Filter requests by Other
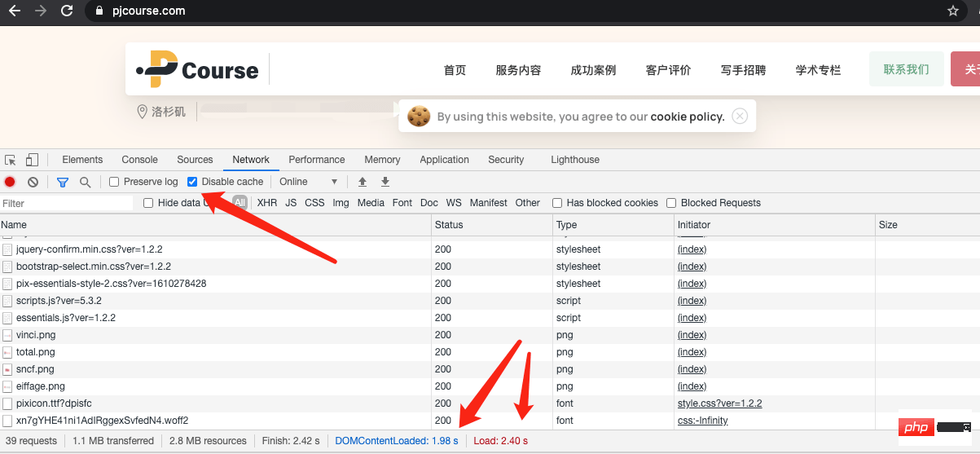This screenshot has height=454, width=980. click(528, 203)
